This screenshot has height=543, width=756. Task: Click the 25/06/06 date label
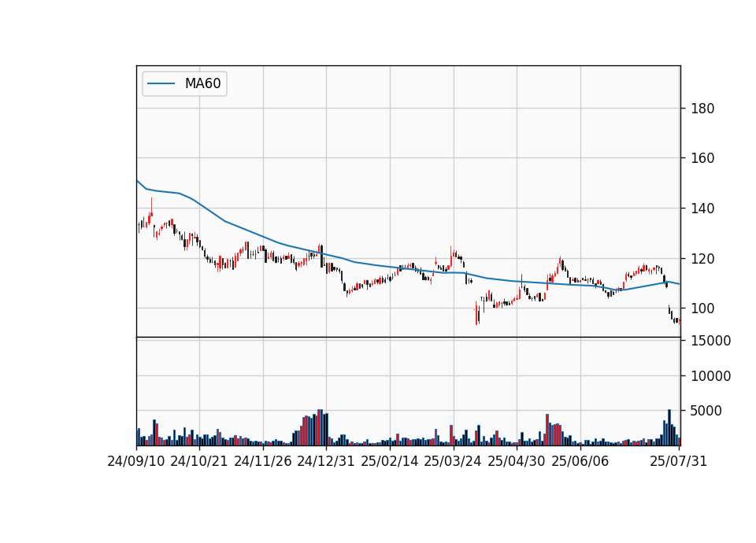pyautogui.click(x=580, y=462)
